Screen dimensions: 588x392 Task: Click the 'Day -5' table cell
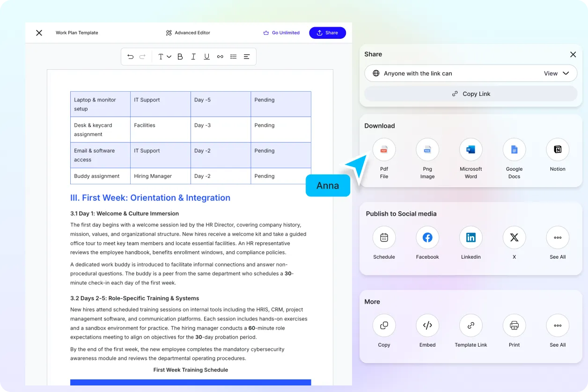(x=220, y=104)
